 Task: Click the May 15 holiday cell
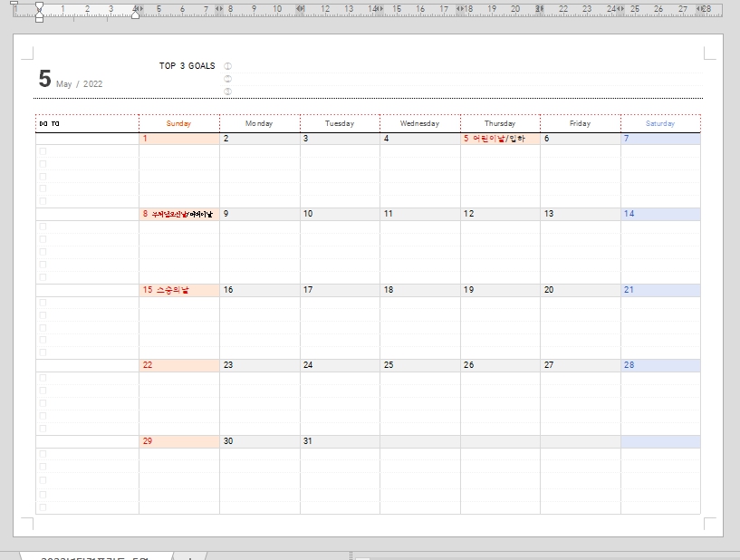click(178, 290)
